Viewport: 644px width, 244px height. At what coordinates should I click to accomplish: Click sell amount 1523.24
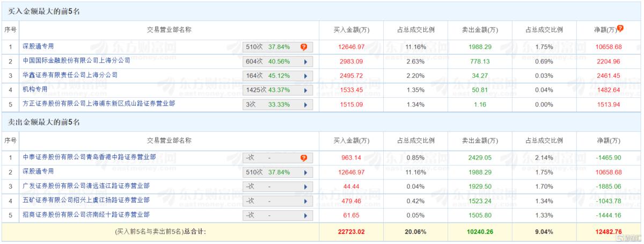(x=479, y=201)
